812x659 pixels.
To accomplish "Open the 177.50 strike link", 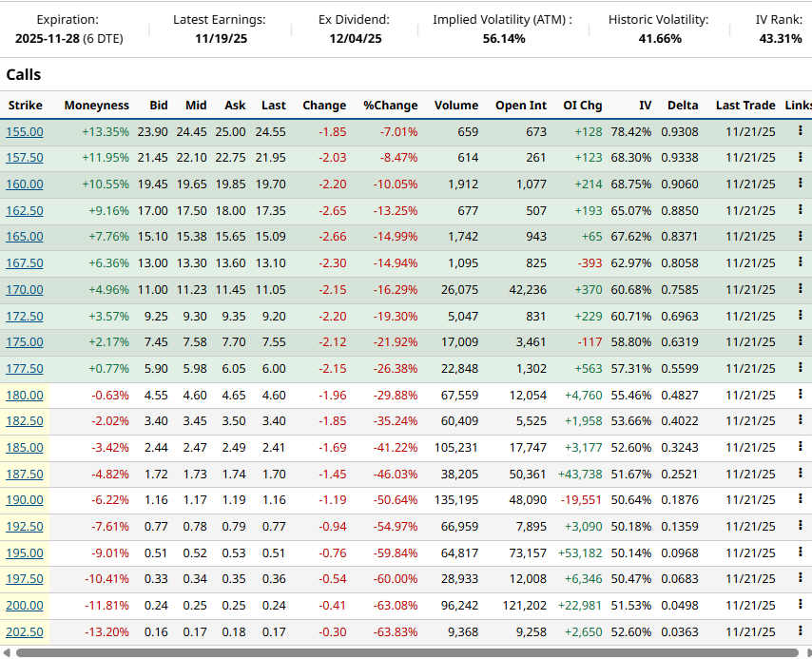I will tap(25, 369).
